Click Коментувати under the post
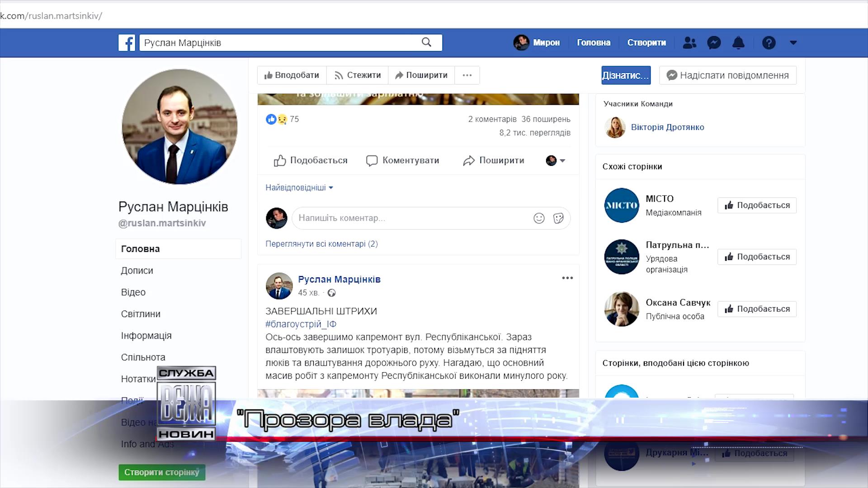Image resolution: width=868 pixels, height=488 pixels. (402, 160)
